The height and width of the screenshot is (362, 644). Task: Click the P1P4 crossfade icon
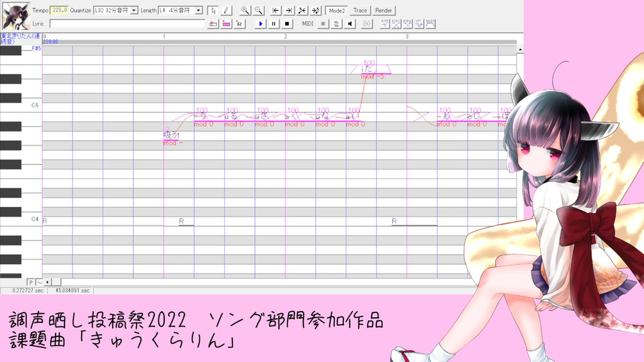407,24
